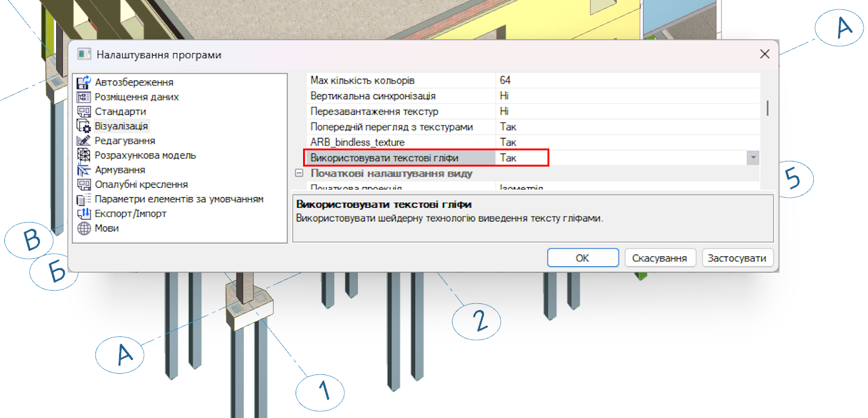
Task: Open the Експорт/Імпорт settings category
Action: click(130, 213)
